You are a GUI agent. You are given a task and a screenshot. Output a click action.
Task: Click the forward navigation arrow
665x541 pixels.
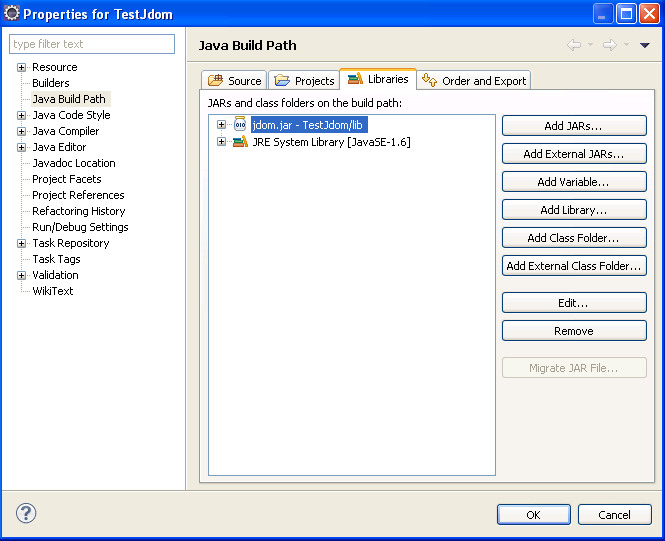[610, 45]
